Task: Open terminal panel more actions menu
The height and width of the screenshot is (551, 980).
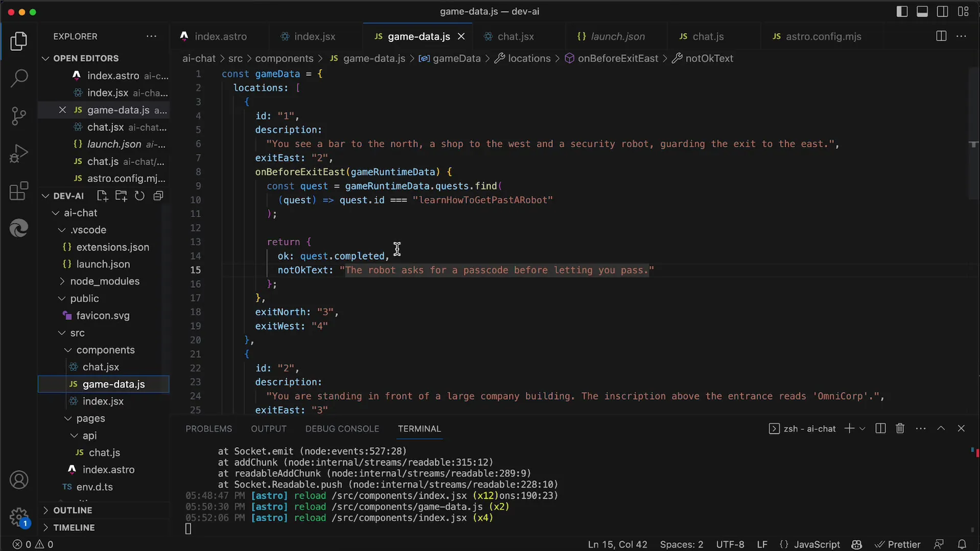Action: coord(921,428)
